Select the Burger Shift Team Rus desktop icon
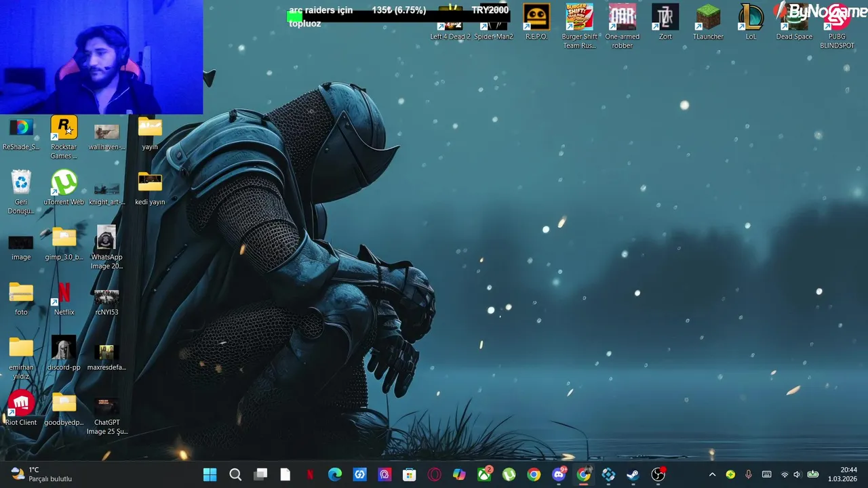 click(x=580, y=27)
